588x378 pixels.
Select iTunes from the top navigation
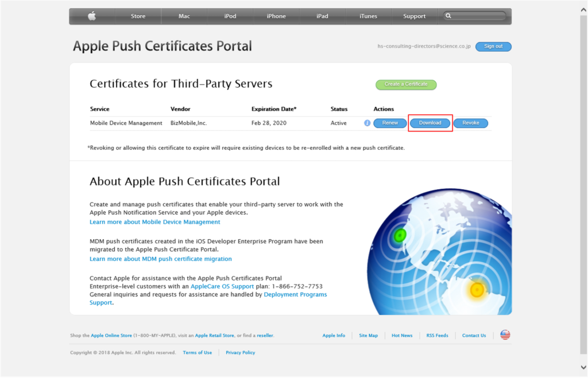[x=368, y=16]
